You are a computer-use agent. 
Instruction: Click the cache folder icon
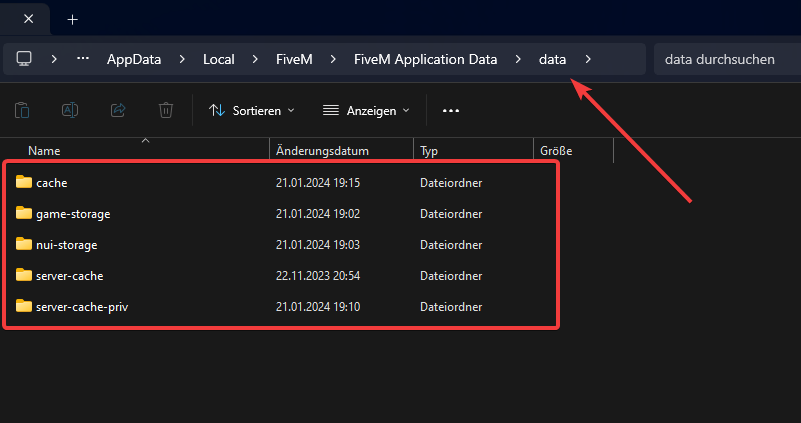tap(23, 182)
